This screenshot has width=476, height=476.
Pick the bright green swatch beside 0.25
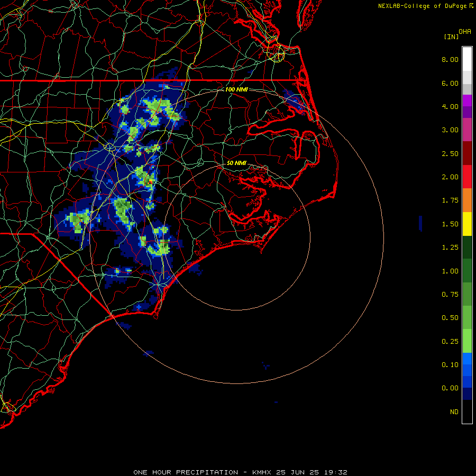tap(467, 341)
